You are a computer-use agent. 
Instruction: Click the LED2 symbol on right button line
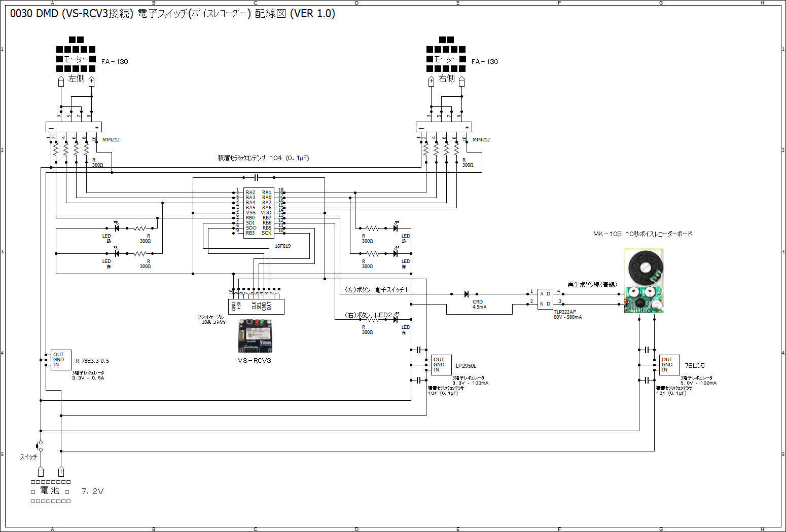(395, 319)
